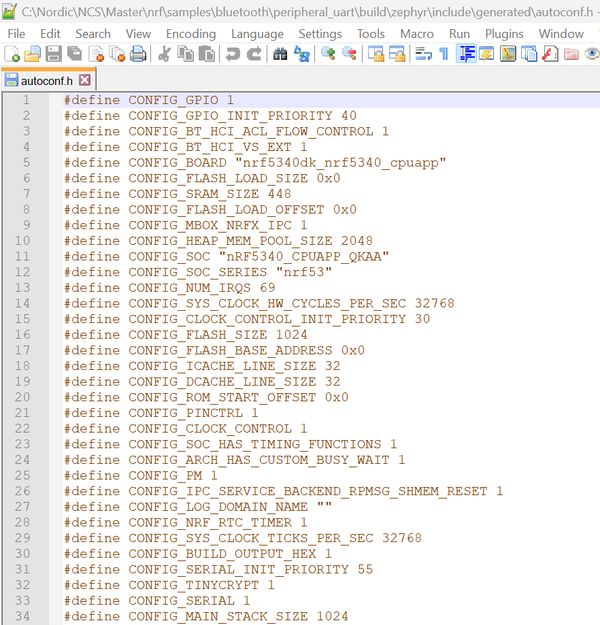Open the Window menu
Viewport: 600px width, 625px height.
coord(561,34)
